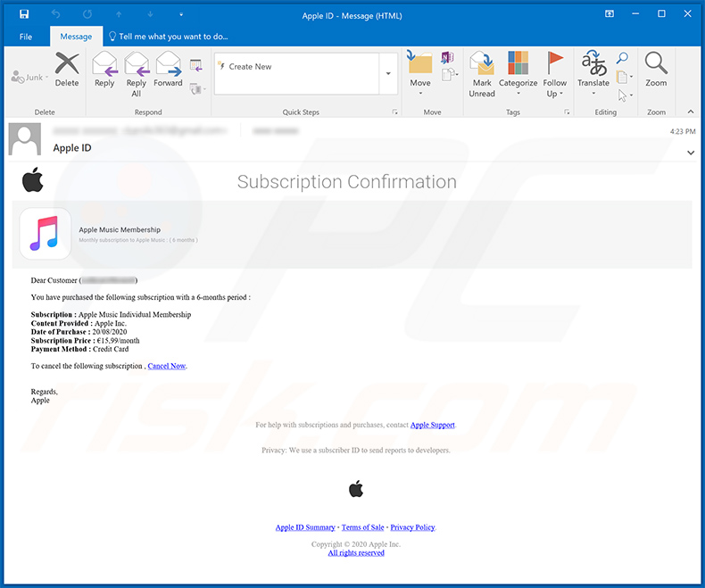
Task: Click the Subscription Confirmation heading
Action: coord(346,182)
